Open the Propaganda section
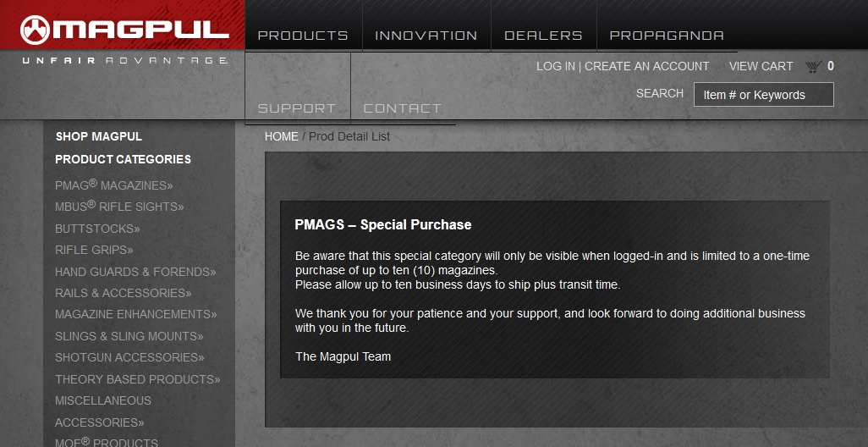Image resolution: width=868 pixels, height=447 pixels. 667,36
